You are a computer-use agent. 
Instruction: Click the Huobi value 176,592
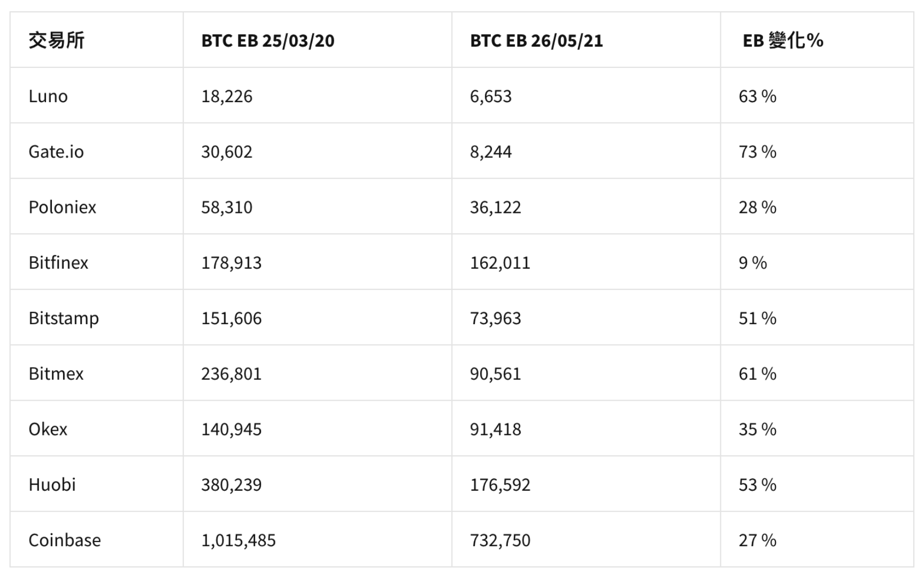coord(500,485)
